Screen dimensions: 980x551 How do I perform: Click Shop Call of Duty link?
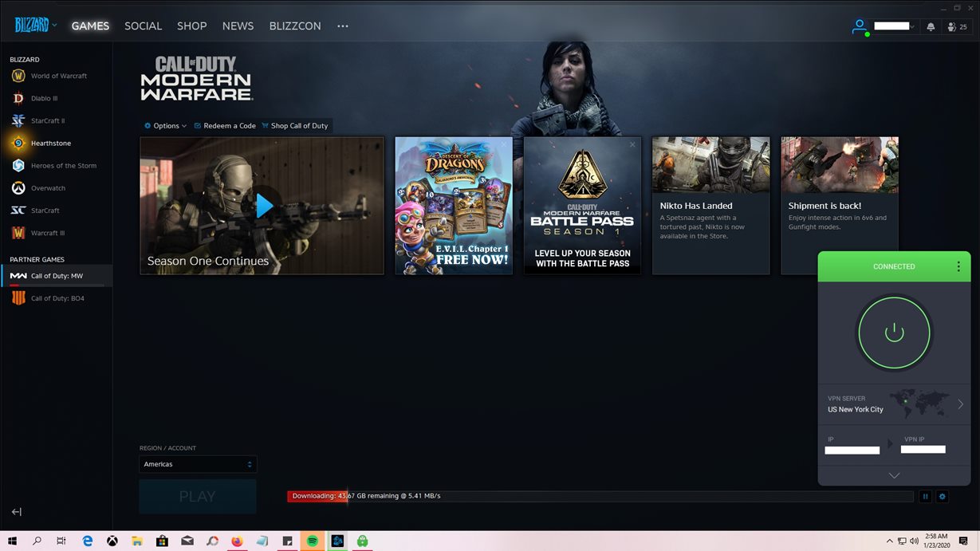pyautogui.click(x=295, y=126)
